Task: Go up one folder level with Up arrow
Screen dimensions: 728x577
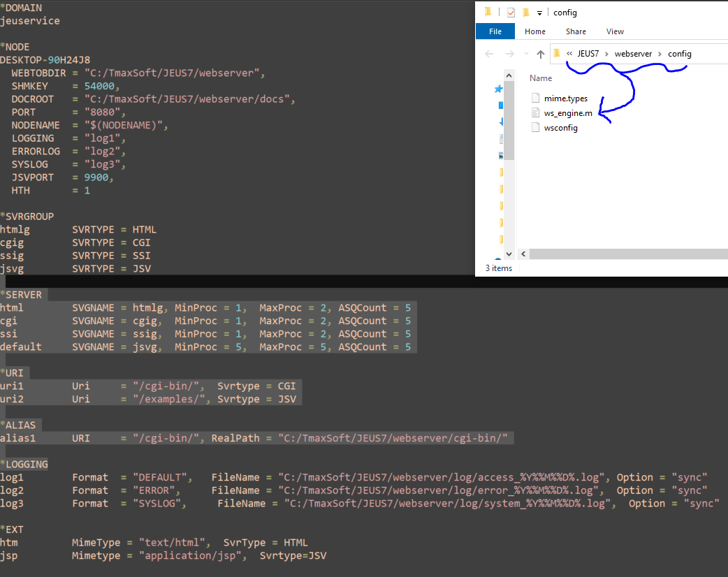Action: click(x=541, y=54)
